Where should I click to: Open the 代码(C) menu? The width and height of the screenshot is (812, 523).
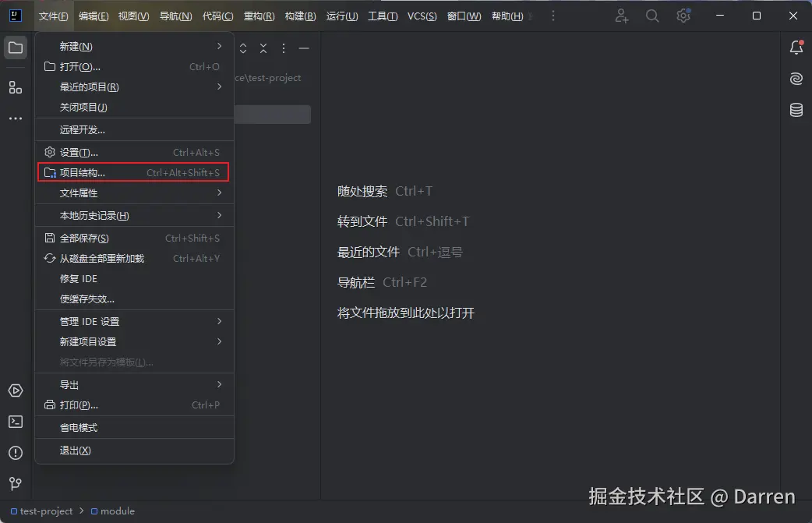[217, 16]
